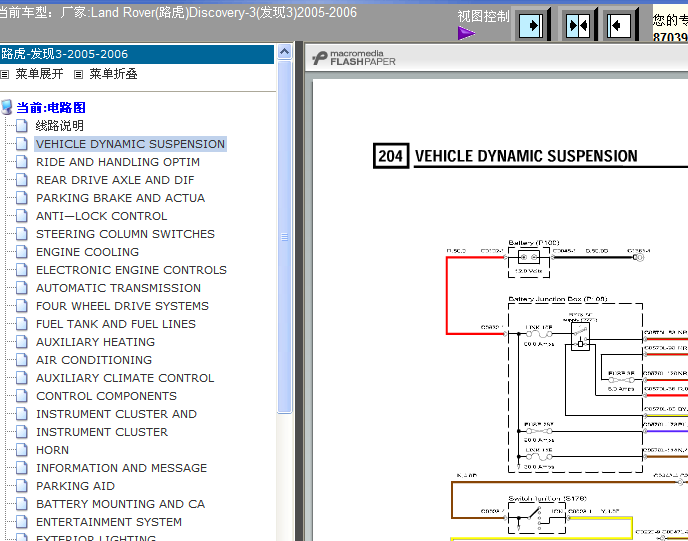Click the 菜单展开 expand menu link
688x541 pixels.
pyautogui.click(x=39, y=74)
